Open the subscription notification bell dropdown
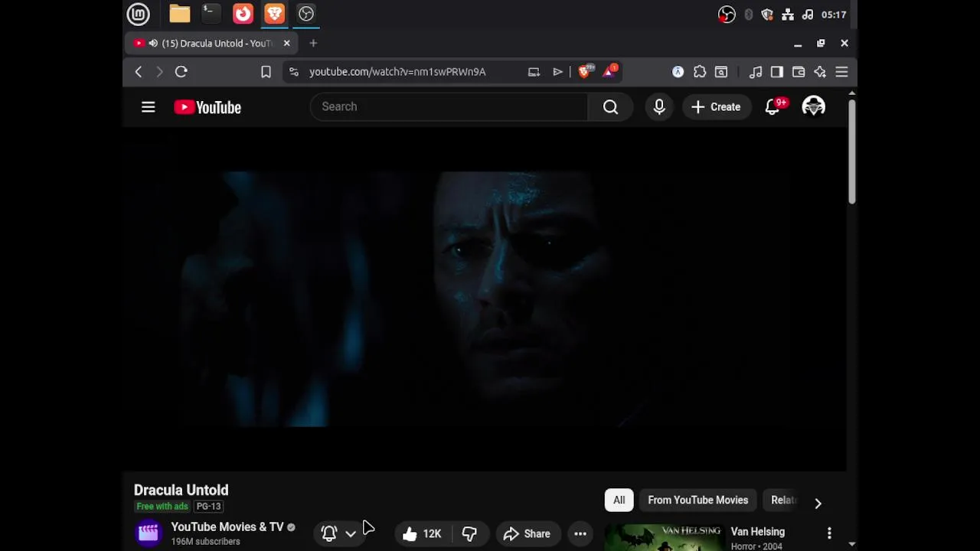The height and width of the screenshot is (551, 980). pos(339,533)
